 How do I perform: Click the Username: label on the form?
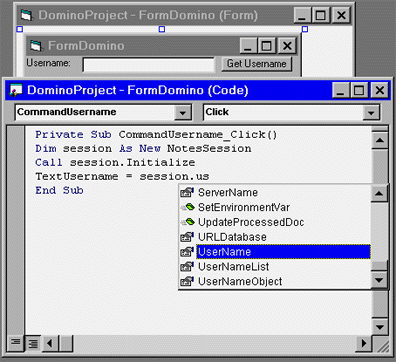point(48,63)
